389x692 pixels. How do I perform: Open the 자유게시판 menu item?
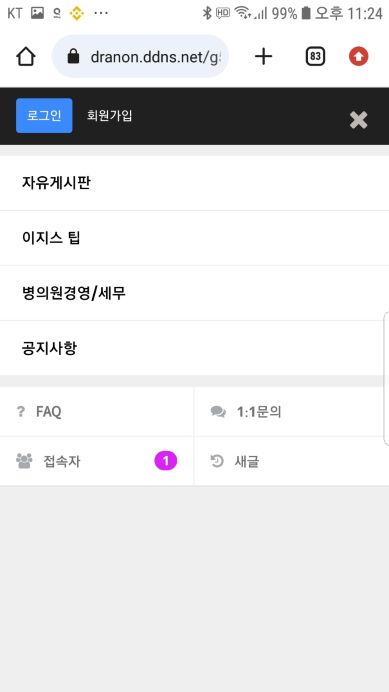[x=194, y=183]
